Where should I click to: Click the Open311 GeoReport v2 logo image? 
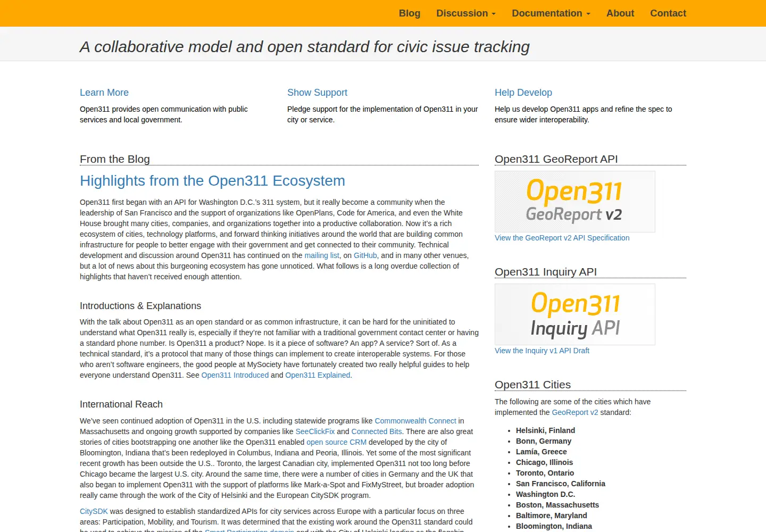(x=575, y=202)
